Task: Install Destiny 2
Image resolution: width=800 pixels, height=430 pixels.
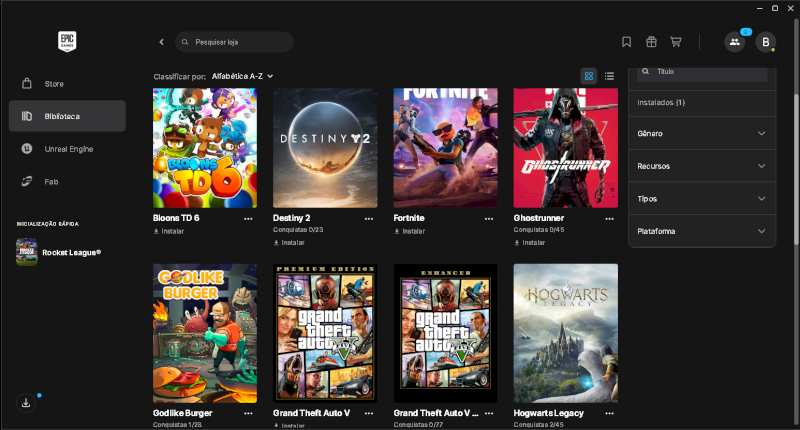Action: [289, 243]
